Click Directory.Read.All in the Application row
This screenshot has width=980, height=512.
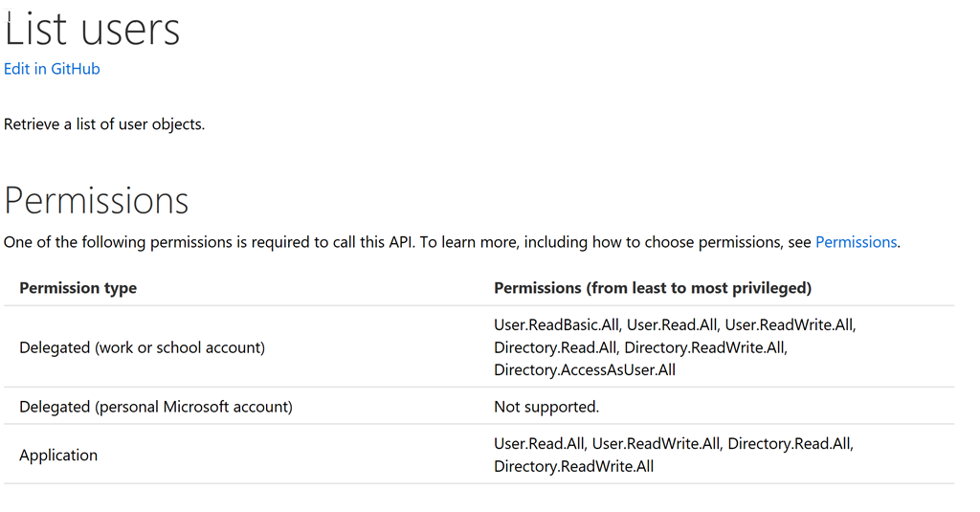point(790,444)
